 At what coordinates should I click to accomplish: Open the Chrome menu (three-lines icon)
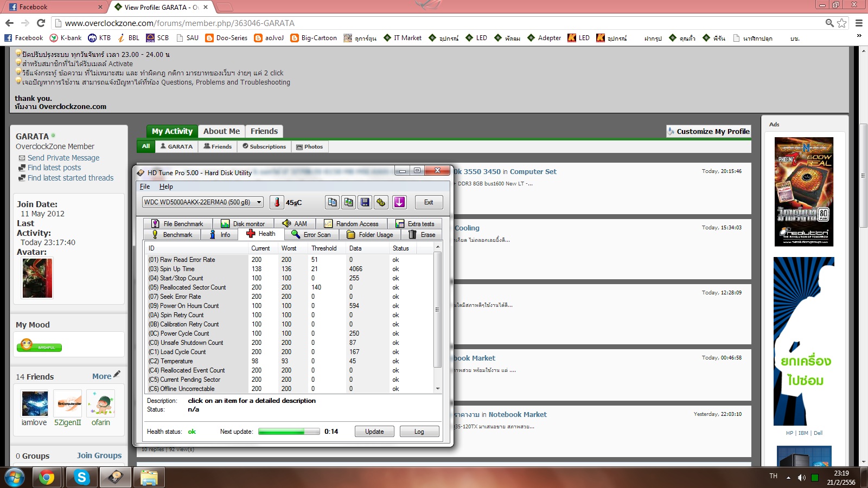coord(859,23)
